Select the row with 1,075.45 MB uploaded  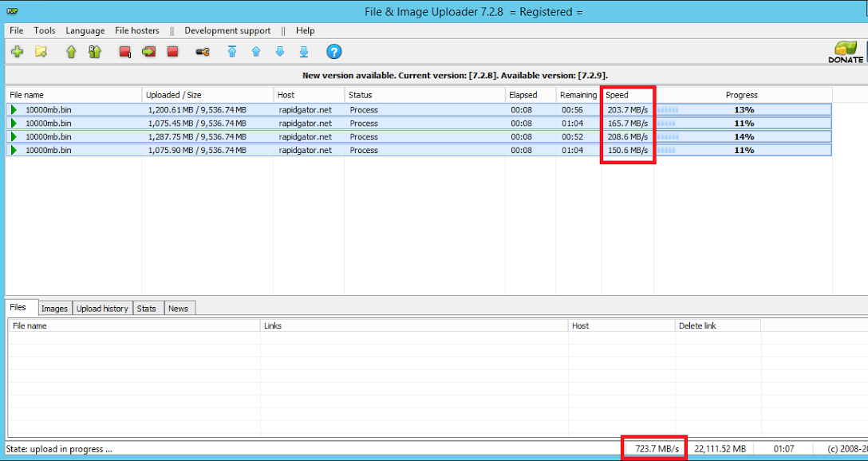419,123
